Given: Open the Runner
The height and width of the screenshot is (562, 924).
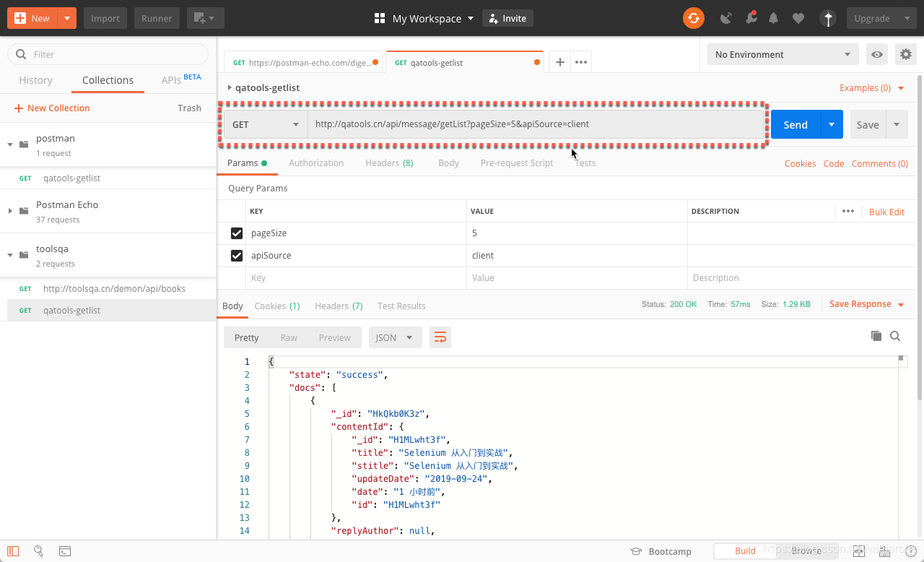Looking at the screenshot, I should pyautogui.click(x=157, y=18).
